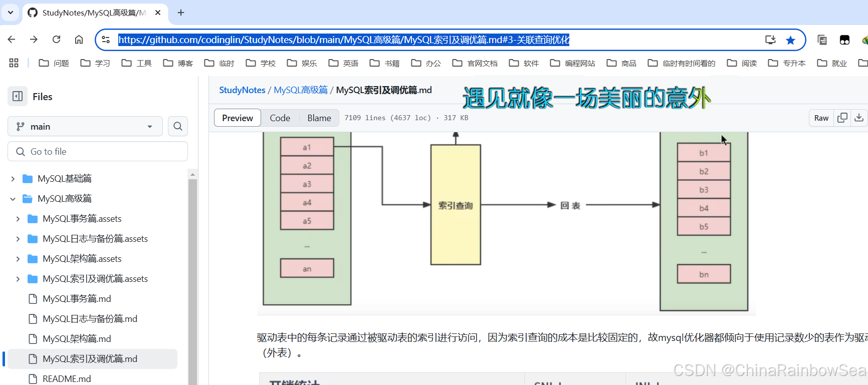Open the README.md file

click(x=67, y=378)
